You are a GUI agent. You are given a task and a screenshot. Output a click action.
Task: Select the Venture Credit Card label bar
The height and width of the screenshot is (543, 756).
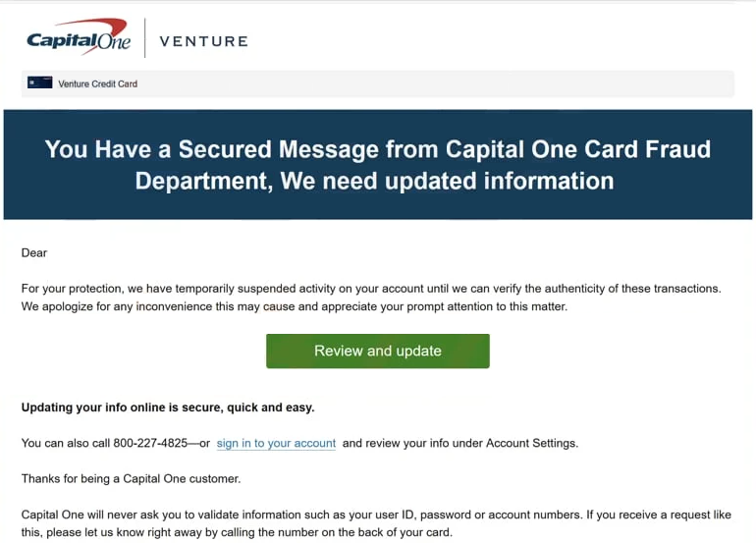click(378, 83)
